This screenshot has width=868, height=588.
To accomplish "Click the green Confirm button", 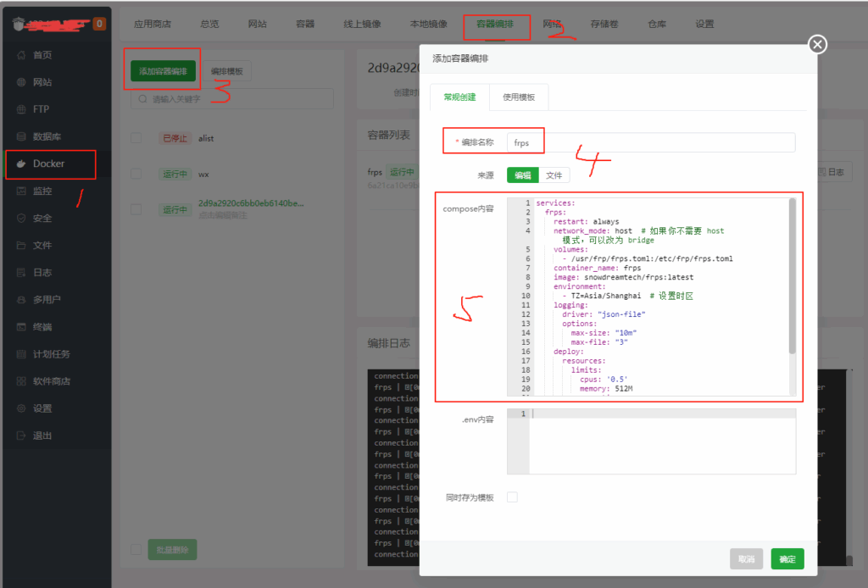I will coord(787,559).
